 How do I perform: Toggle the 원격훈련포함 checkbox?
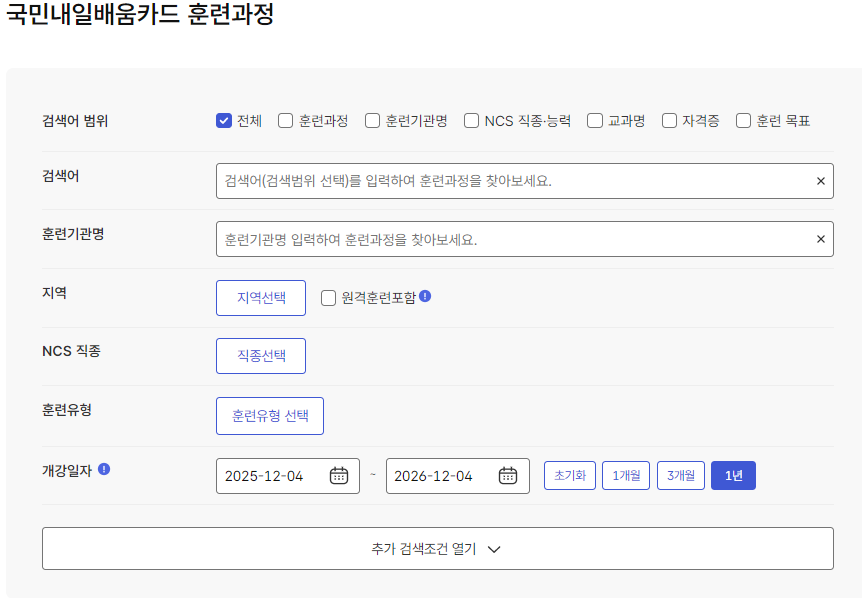[x=328, y=298]
